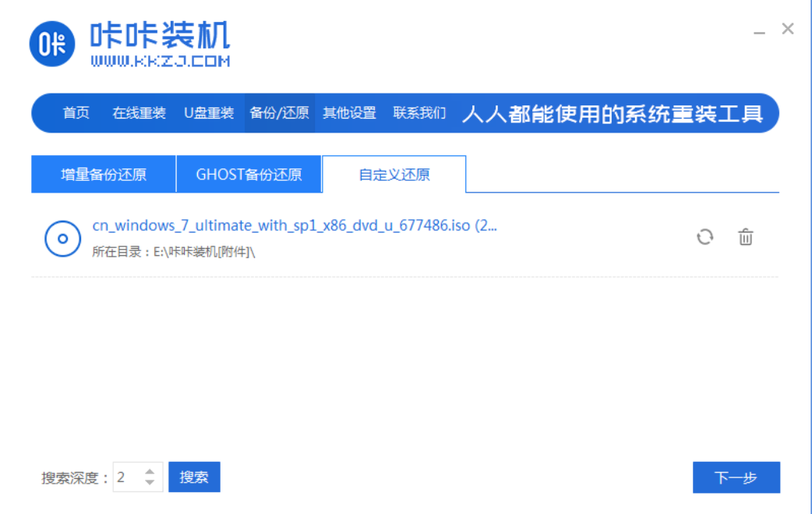Click the 搜索 button to search
Image resolution: width=812 pixels, height=514 pixels.
194,477
